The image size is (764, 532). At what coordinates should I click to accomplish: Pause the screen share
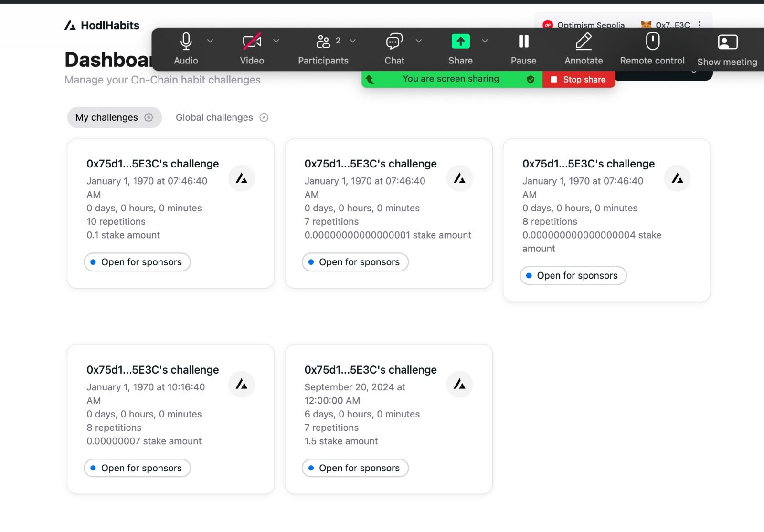point(524,49)
